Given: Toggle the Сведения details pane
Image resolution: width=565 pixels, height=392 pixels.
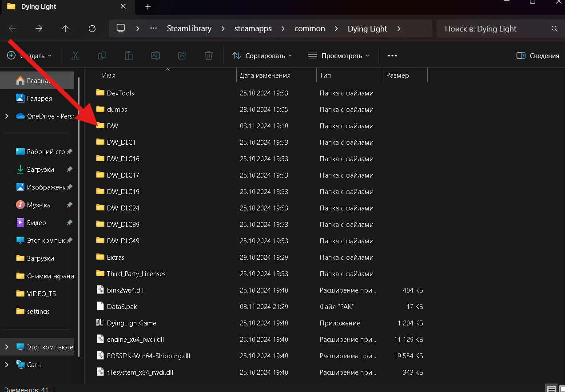Looking at the screenshot, I should [537, 55].
